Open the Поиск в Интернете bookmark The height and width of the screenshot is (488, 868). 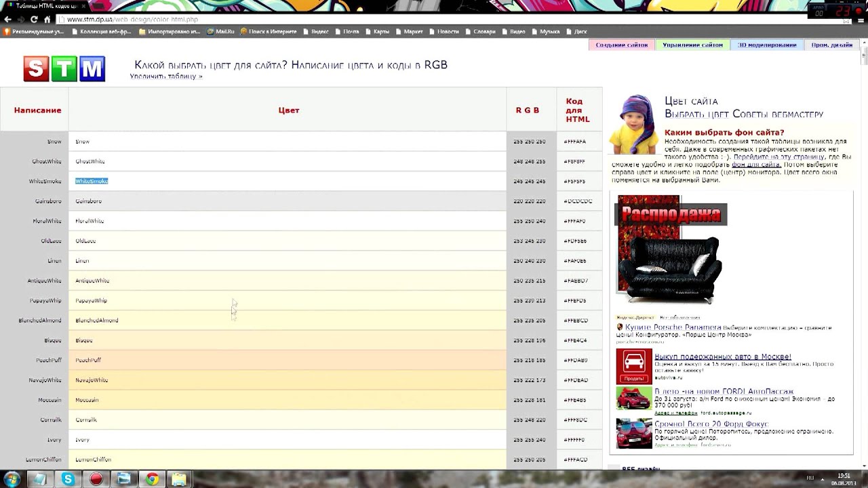coord(269,31)
